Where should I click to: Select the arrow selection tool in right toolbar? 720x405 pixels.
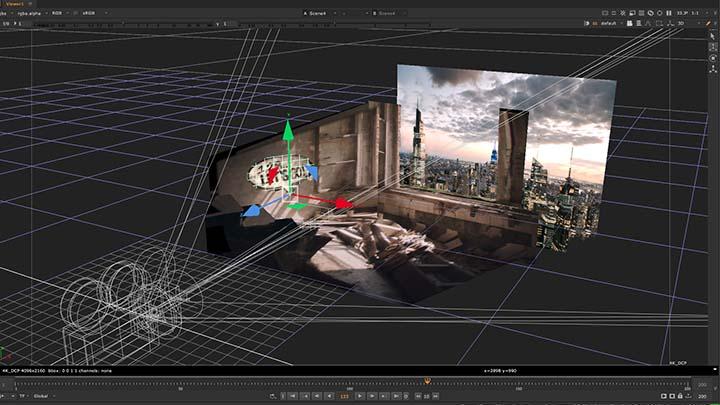coord(712,35)
